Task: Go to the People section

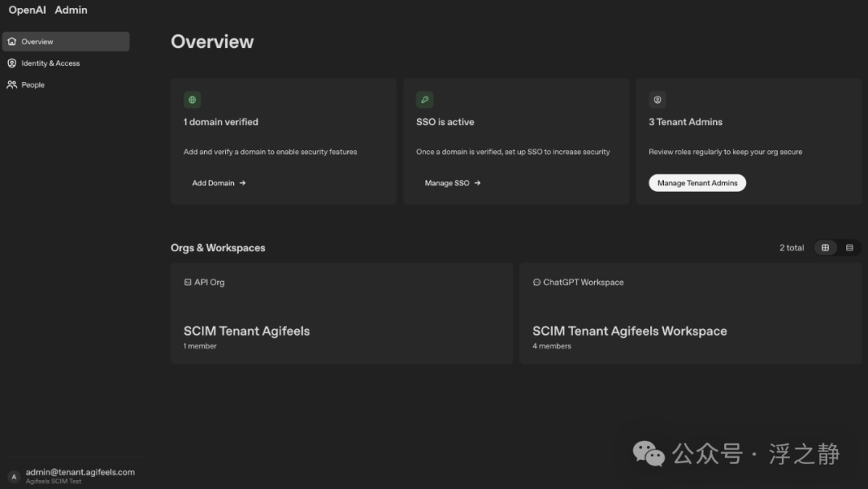Action: (x=66, y=84)
